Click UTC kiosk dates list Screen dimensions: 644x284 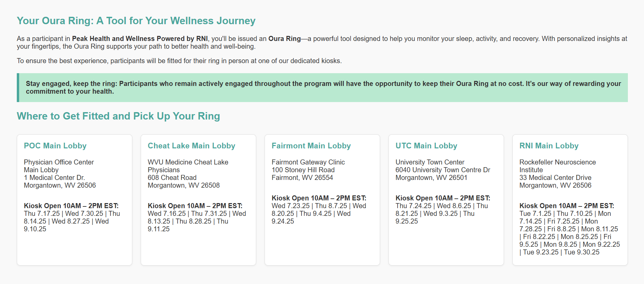[441, 214]
